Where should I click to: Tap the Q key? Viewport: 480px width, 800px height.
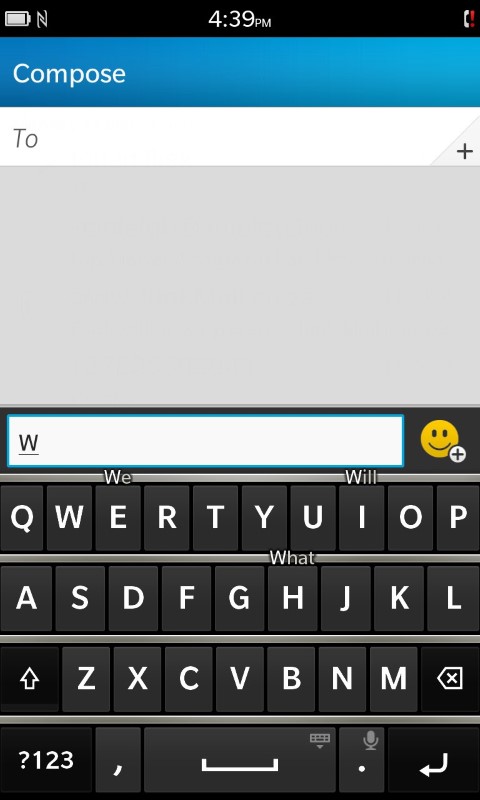pos(22,518)
